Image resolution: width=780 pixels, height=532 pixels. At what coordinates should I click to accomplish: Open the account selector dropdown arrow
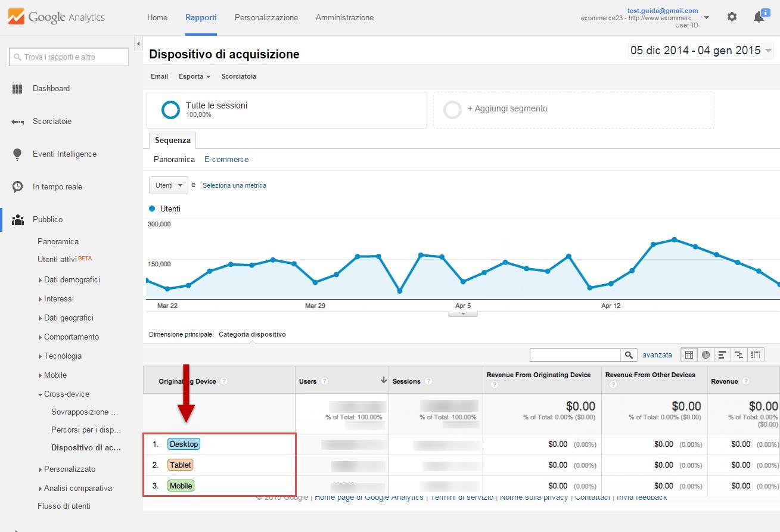706,17
